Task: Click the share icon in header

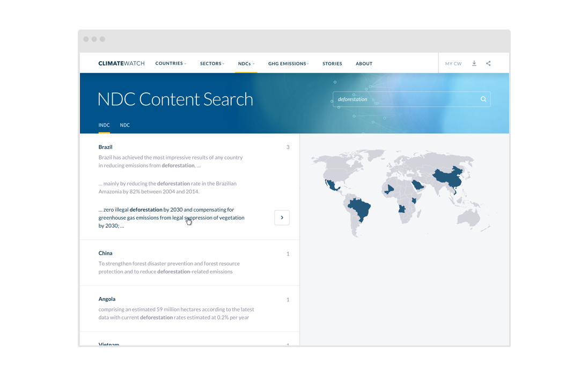Action: [x=488, y=63]
